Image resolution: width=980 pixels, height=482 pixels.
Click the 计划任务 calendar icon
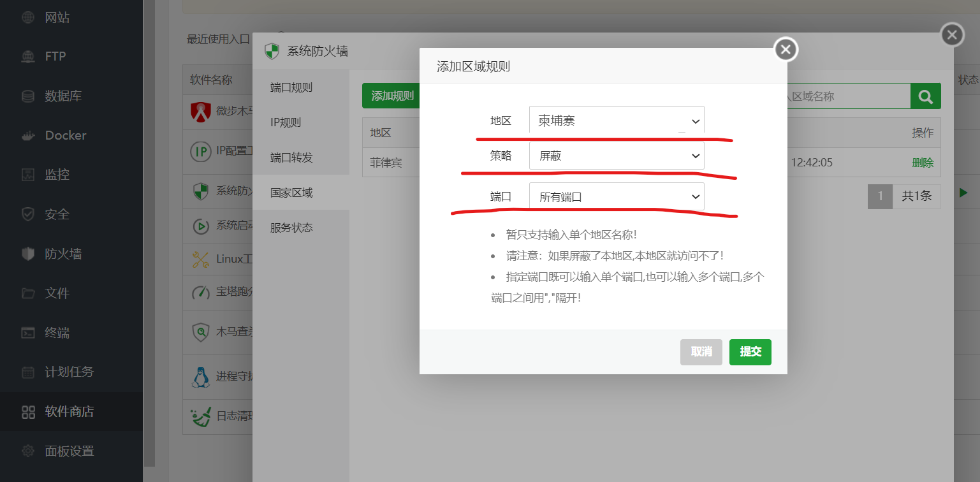click(x=28, y=372)
